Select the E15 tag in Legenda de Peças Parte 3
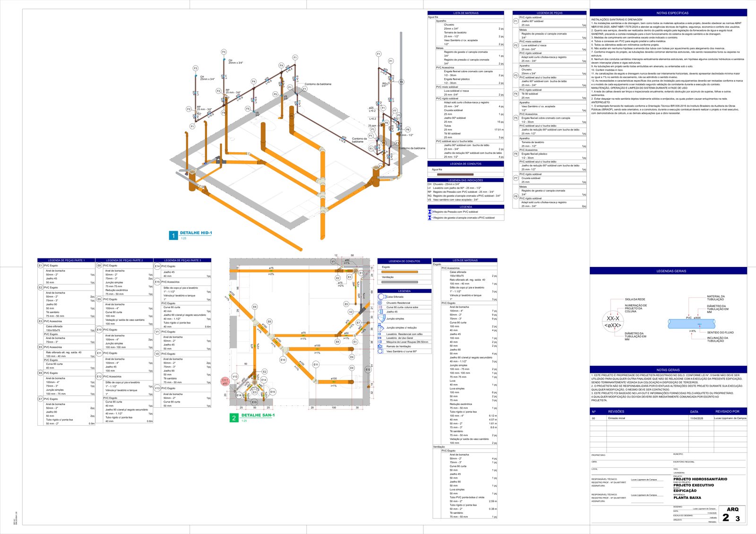The width and height of the screenshot is (756, 534). tap(157, 282)
